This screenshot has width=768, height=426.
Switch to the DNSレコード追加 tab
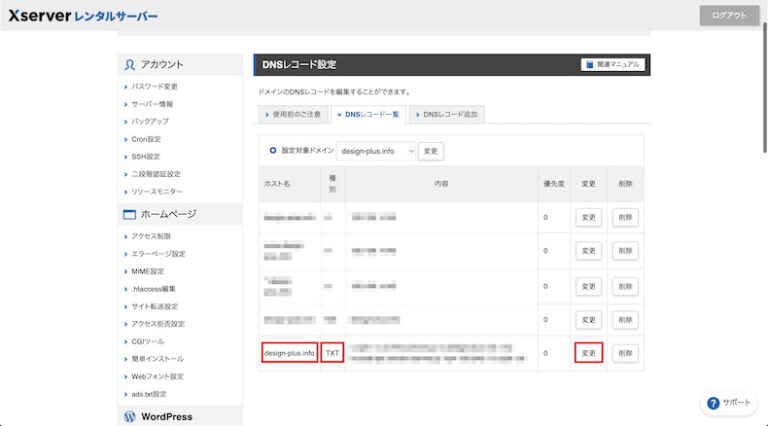click(446, 115)
